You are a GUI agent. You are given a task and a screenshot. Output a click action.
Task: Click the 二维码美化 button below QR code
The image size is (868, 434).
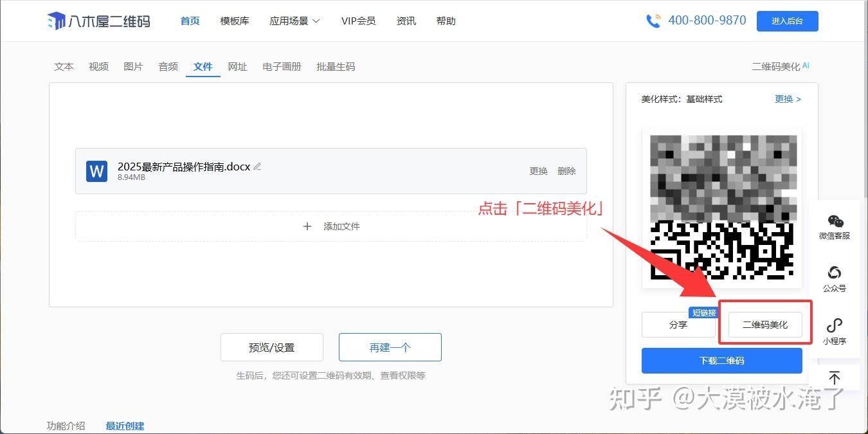[x=765, y=325]
